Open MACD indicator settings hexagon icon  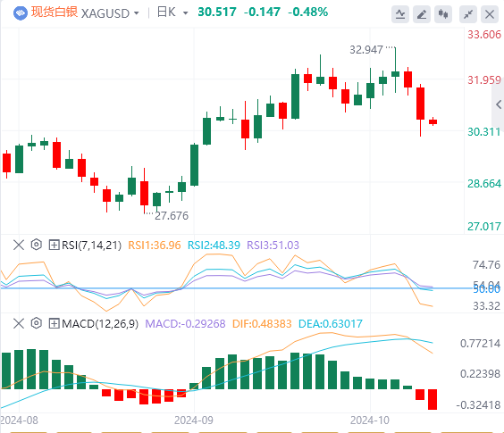[x=37, y=323]
